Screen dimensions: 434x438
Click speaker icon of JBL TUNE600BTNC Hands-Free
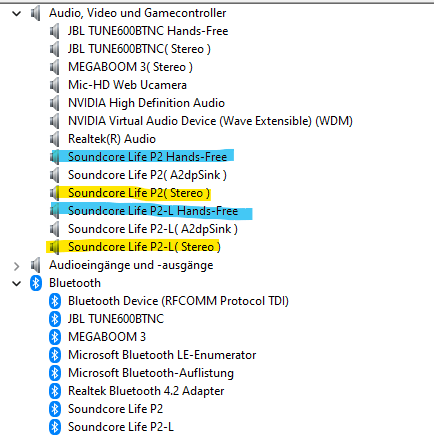coord(54,31)
